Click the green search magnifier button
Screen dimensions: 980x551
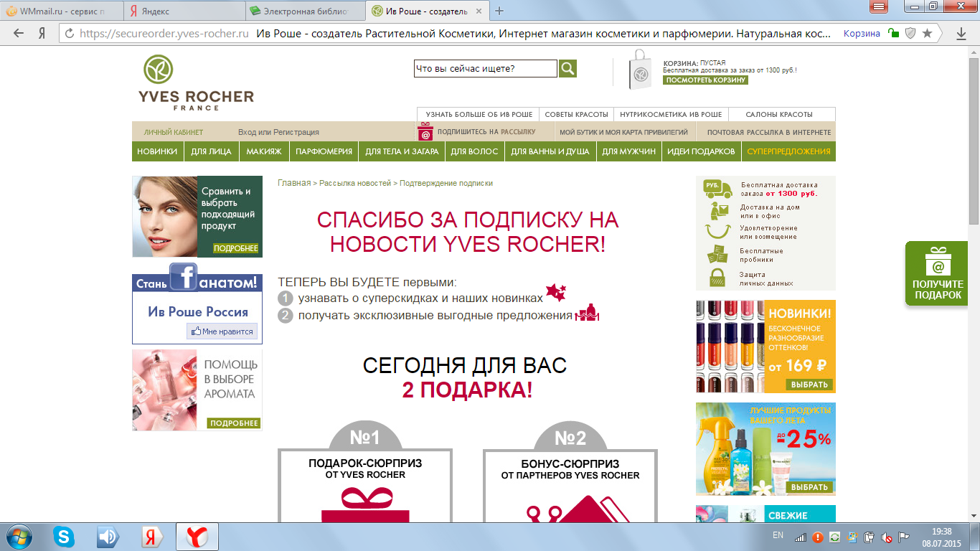coord(567,68)
